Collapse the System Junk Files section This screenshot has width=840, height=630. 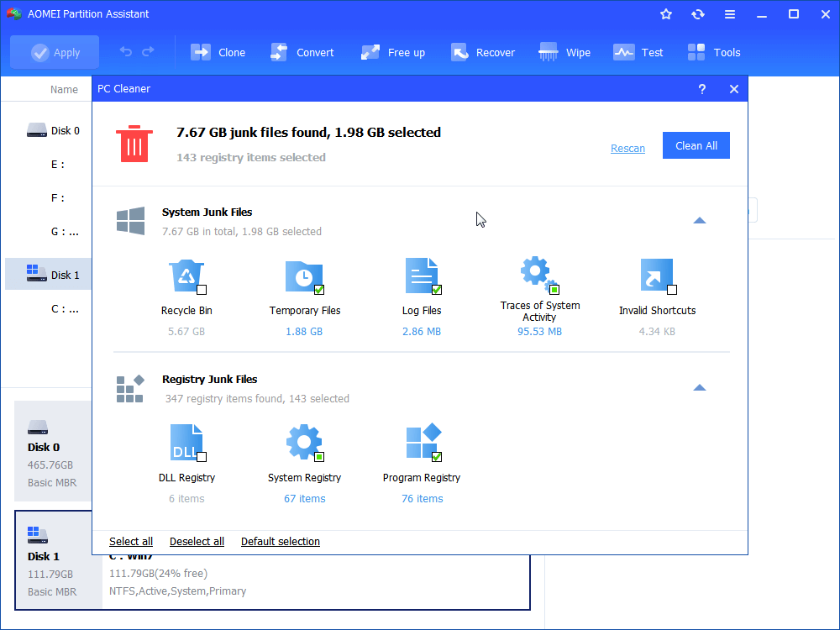[699, 220]
